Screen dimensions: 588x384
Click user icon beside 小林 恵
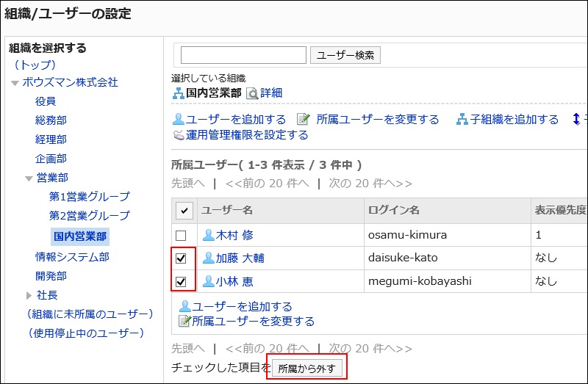coord(208,281)
